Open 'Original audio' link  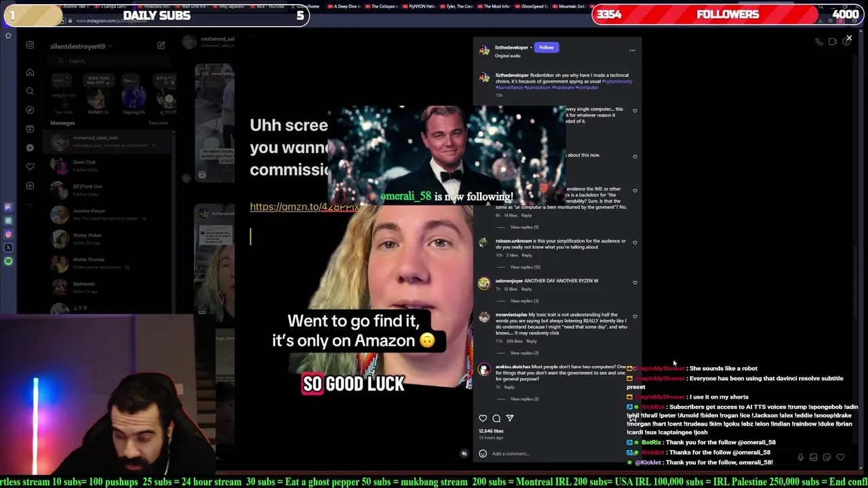click(x=507, y=56)
